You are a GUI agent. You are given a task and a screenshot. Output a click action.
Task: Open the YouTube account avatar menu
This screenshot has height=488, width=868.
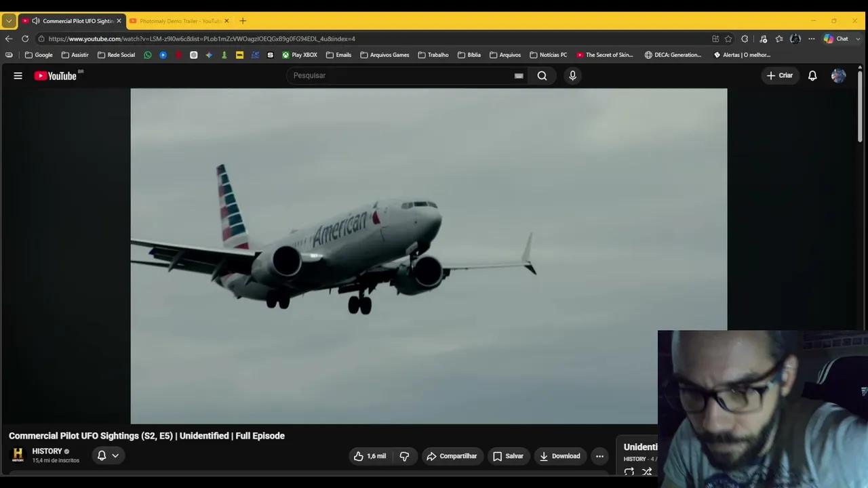pos(838,76)
